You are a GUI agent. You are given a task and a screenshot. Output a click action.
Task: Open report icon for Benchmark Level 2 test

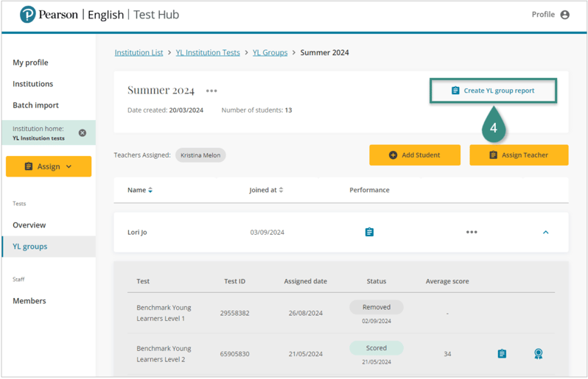pyautogui.click(x=502, y=354)
